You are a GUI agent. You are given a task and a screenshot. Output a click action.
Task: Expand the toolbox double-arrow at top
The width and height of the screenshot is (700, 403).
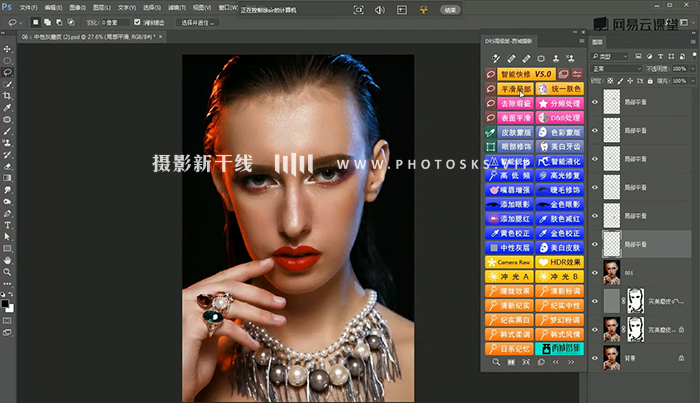click(x=3, y=33)
